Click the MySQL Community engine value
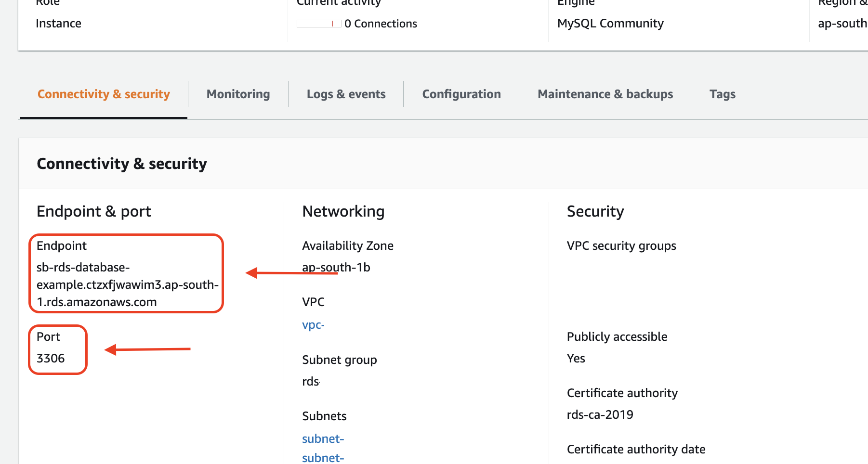The height and width of the screenshot is (464, 868). click(610, 24)
